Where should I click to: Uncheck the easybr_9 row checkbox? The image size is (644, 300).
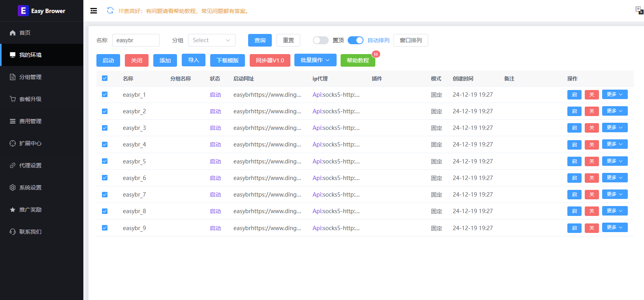point(105,228)
